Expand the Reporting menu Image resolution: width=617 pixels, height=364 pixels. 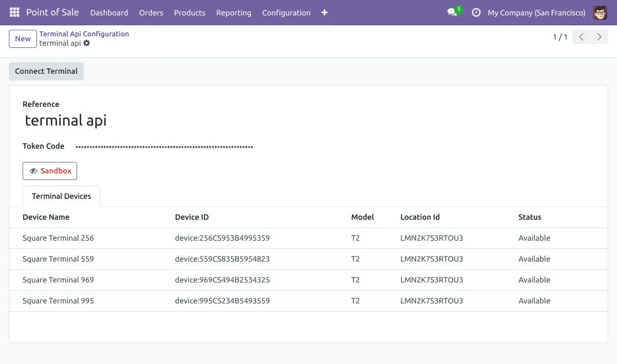point(234,12)
